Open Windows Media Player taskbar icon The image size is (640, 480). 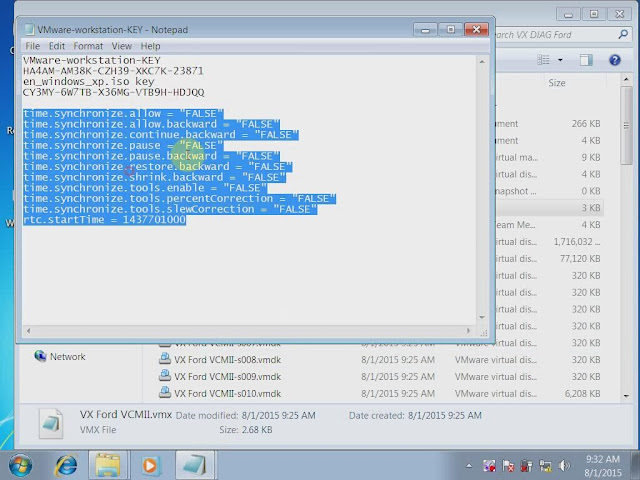pos(150,465)
